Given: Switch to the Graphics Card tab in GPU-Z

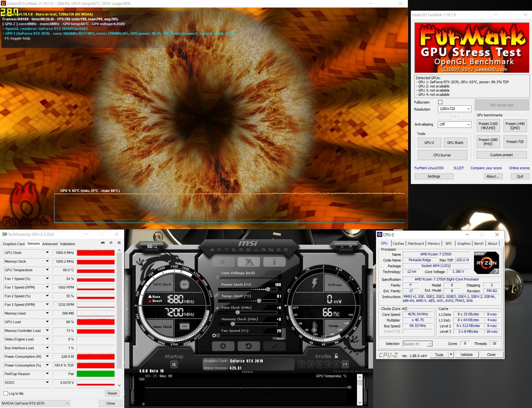Looking at the screenshot, I should point(14,244).
